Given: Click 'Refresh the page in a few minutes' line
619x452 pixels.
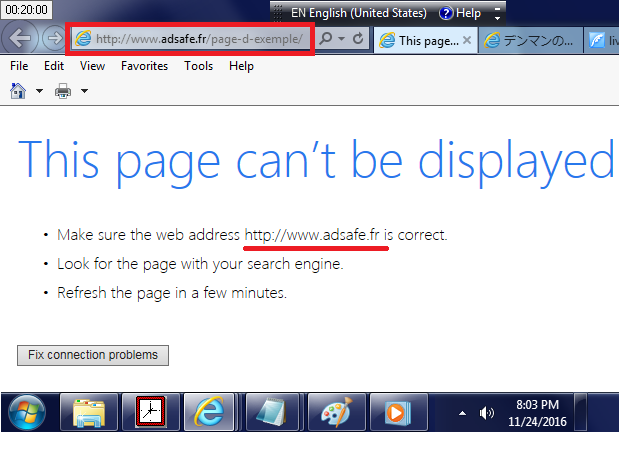Looking at the screenshot, I should point(172,293).
